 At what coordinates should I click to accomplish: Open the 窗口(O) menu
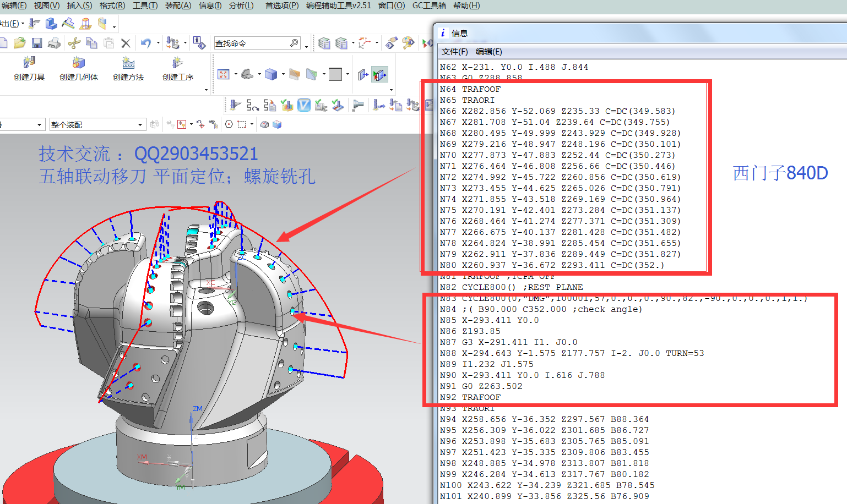pos(392,6)
